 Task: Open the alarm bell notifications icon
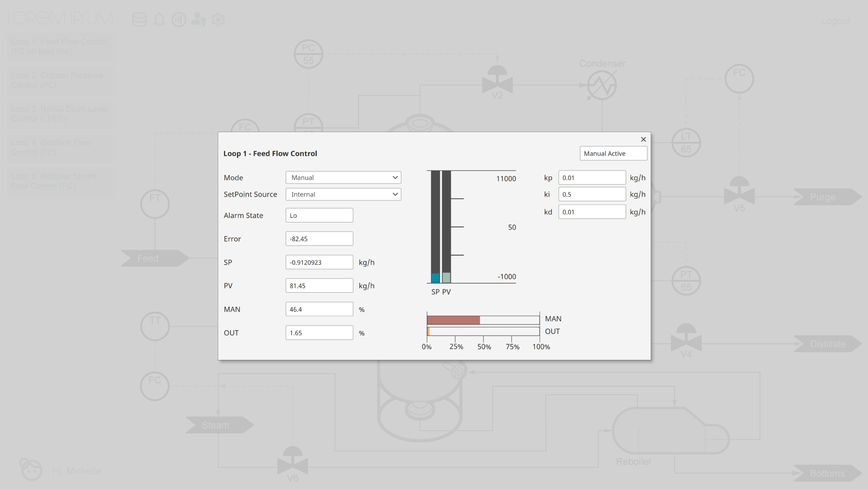pyautogui.click(x=159, y=19)
